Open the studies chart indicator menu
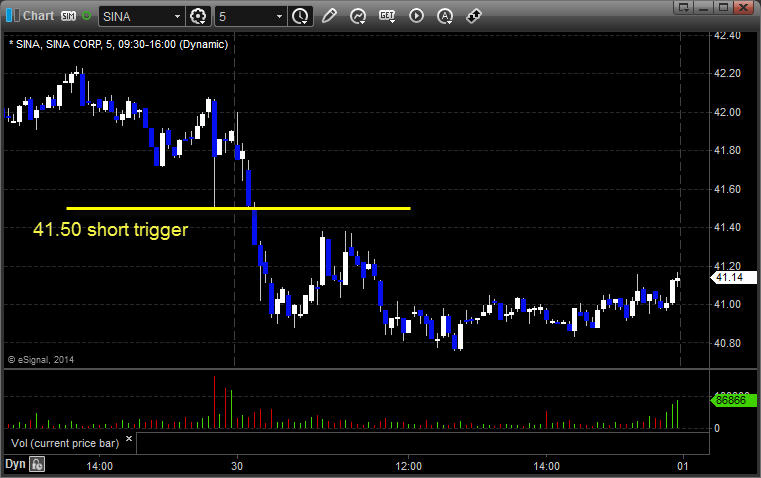 [x=358, y=16]
